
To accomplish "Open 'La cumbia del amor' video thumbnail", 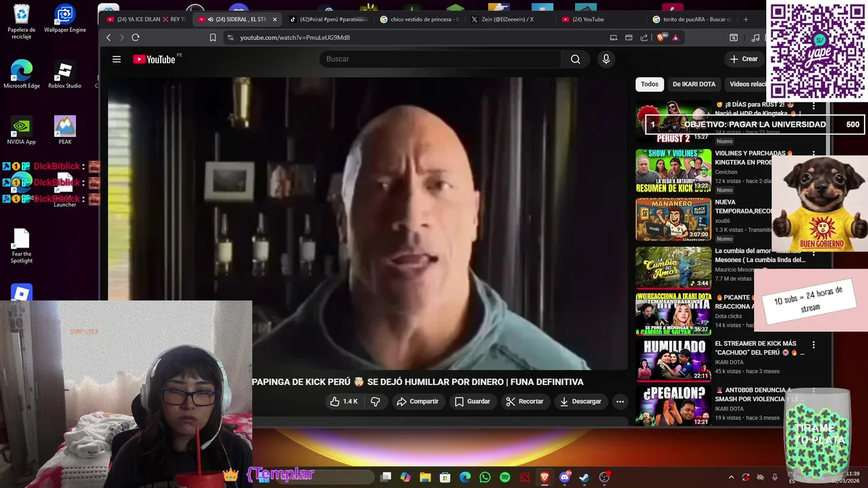I will pyautogui.click(x=673, y=267).
